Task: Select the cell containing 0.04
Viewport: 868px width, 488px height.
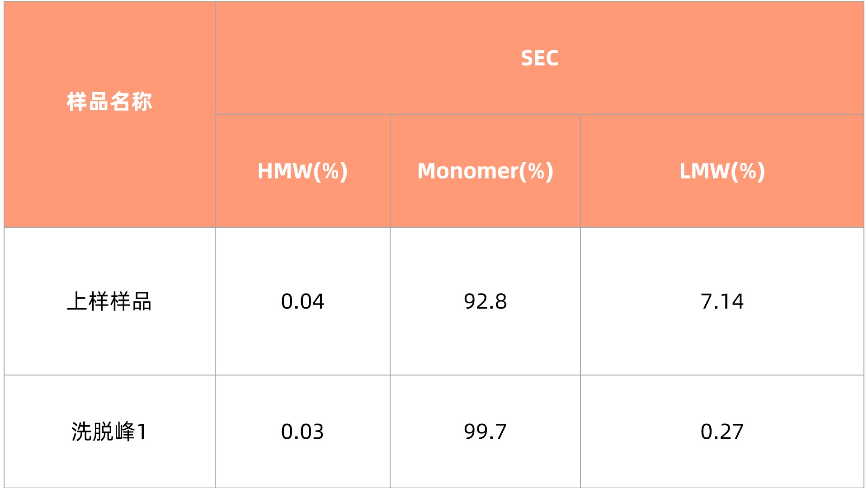Action: 302,301
